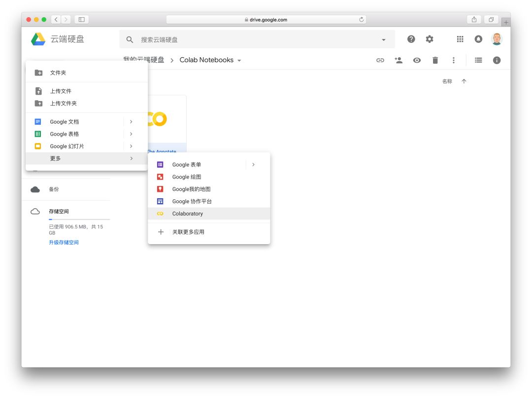Select Google 绘图 in submenu
532x398 pixels.
click(x=209, y=177)
